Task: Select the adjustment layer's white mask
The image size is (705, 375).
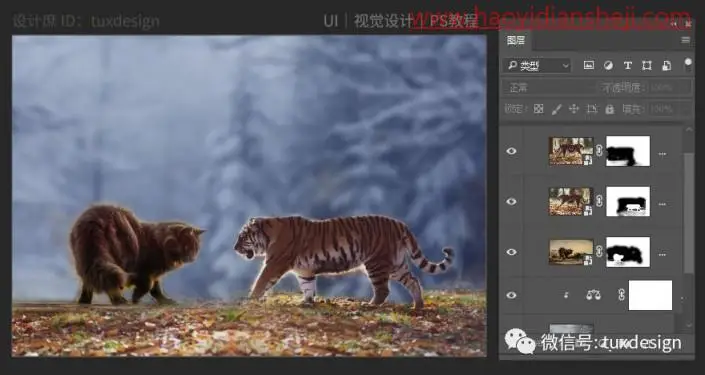Action: tap(650, 295)
